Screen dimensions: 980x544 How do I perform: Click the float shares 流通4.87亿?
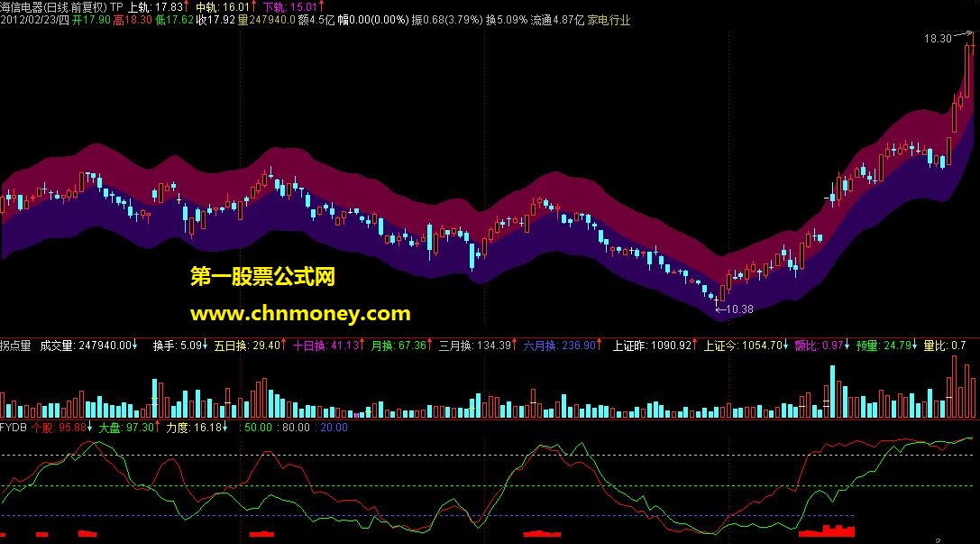click(557, 20)
